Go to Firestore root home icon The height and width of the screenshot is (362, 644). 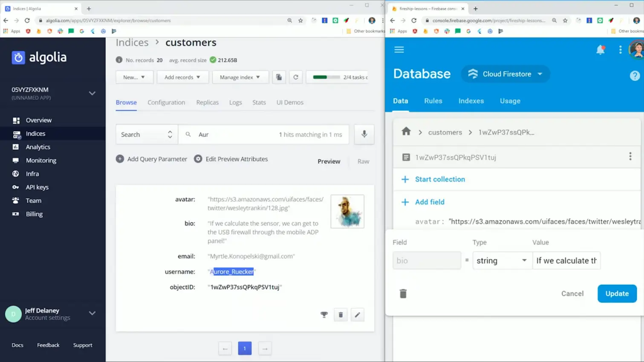406,132
